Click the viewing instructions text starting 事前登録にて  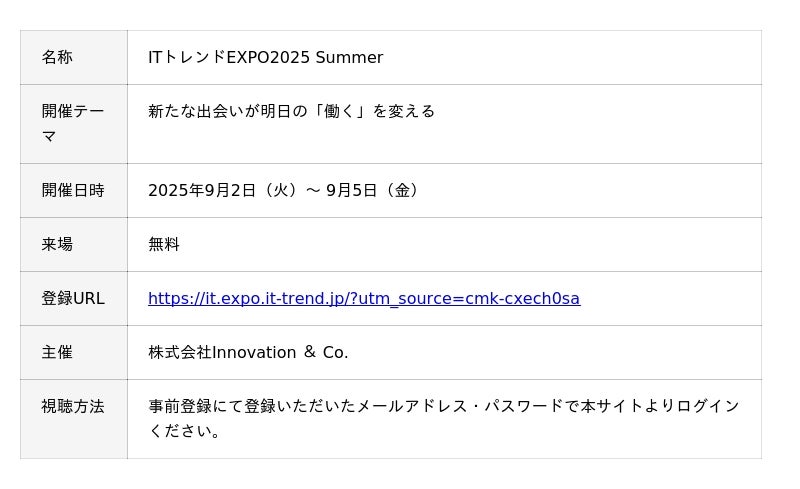444,419
